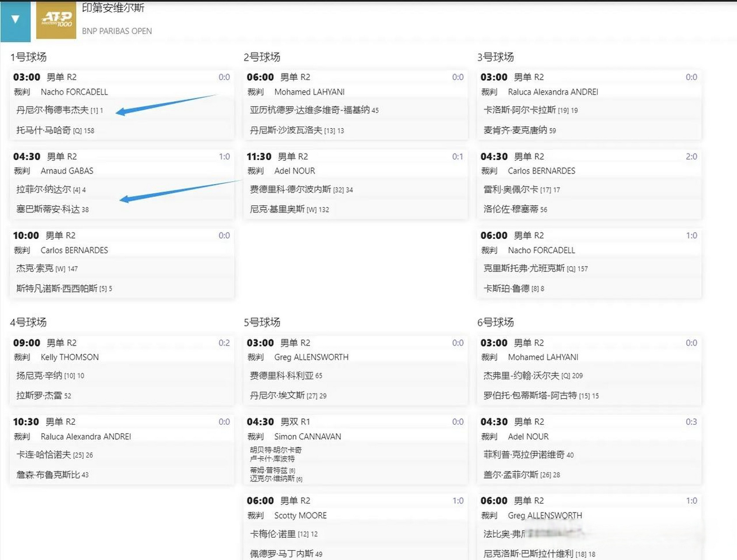The image size is (737, 560).
Task: Click the 男双 R1 doubles match label
Action: [x=295, y=422]
